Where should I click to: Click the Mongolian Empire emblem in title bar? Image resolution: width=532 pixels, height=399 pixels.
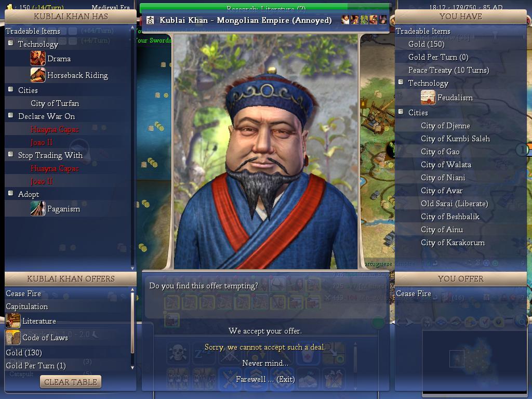coord(150,20)
